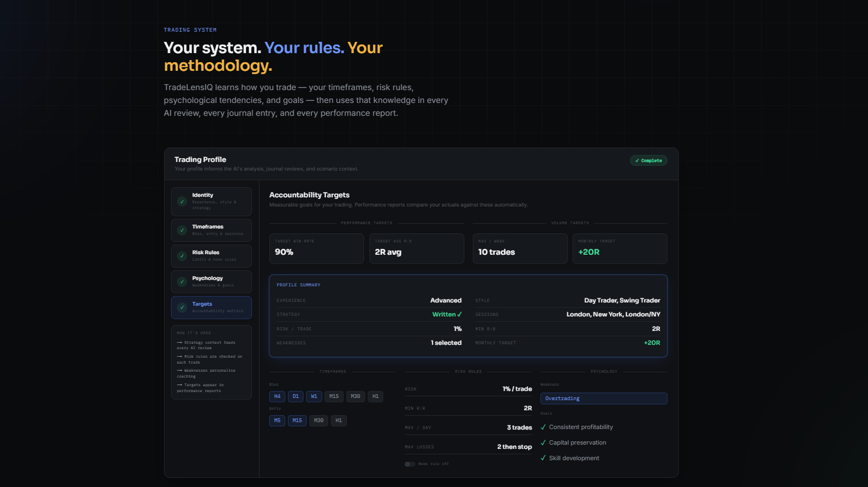Select the Target Win Rate 90% card
The width and height of the screenshot is (868, 487).
(316, 248)
